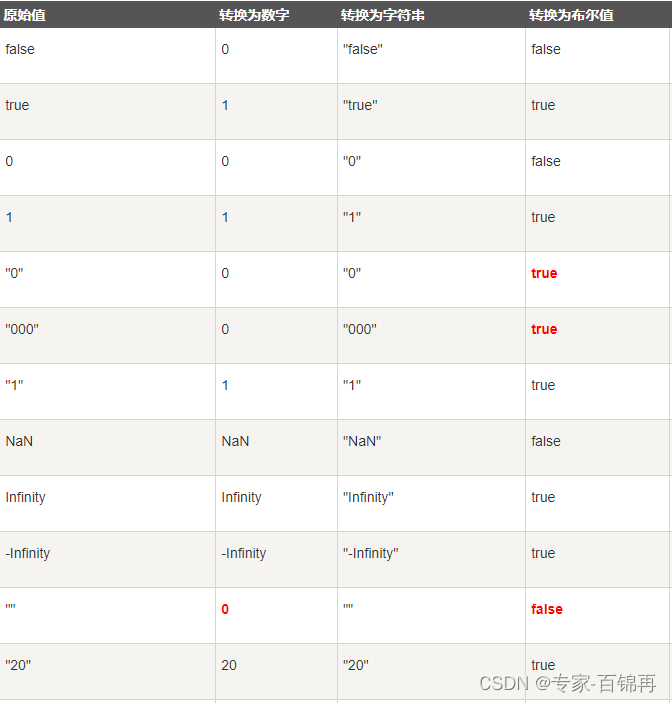Select the quoted "-Infinity" string cell

[x=371, y=553]
